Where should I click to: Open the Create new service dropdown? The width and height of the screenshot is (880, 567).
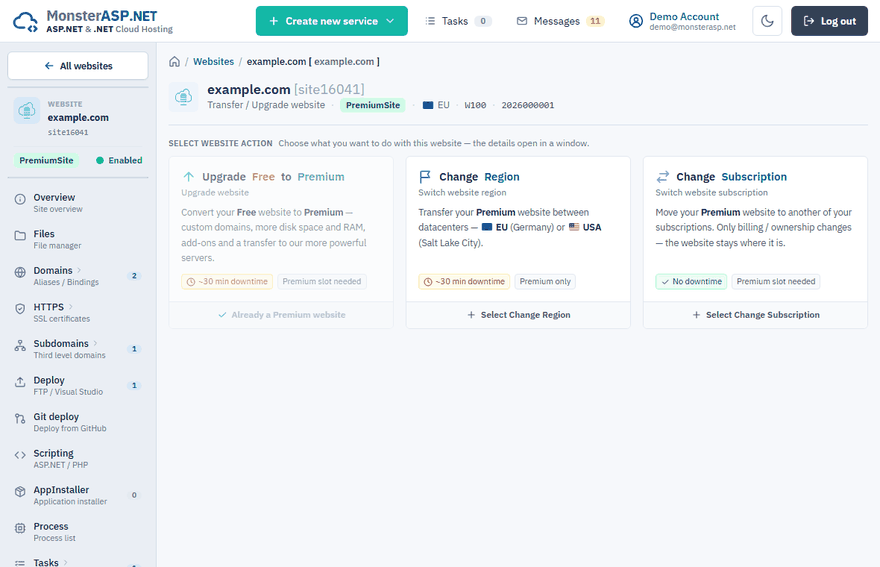pos(332,21)
